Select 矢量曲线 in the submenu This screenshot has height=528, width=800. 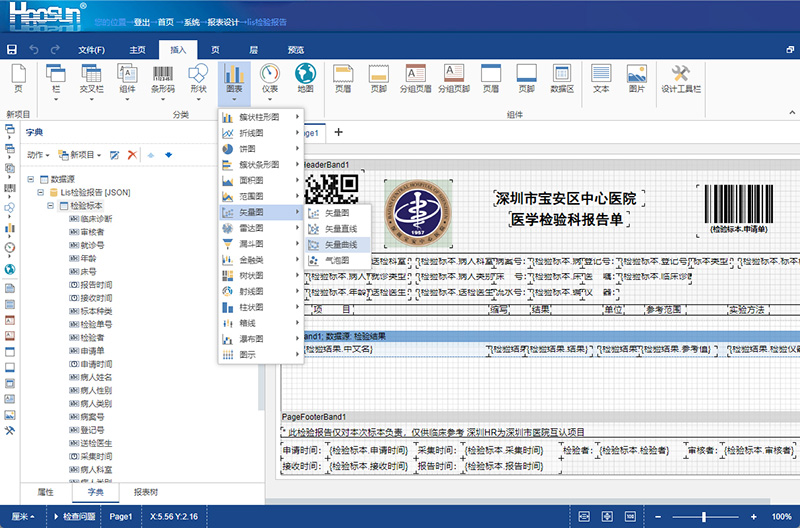(x=337, y=245)
